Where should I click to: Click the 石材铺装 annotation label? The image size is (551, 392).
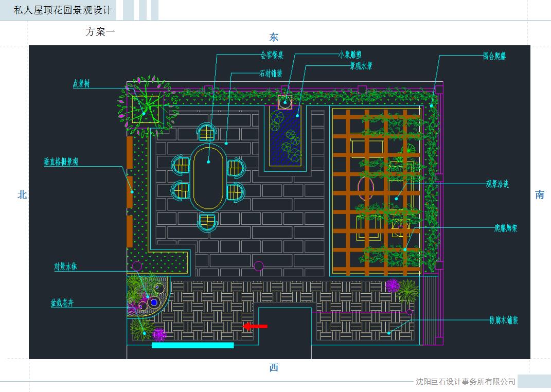click(271, 74)
